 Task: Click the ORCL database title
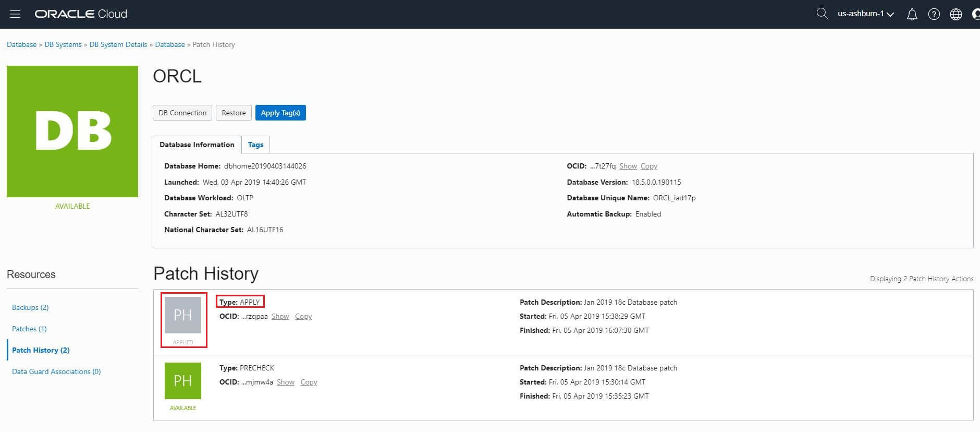pos(177,76)
